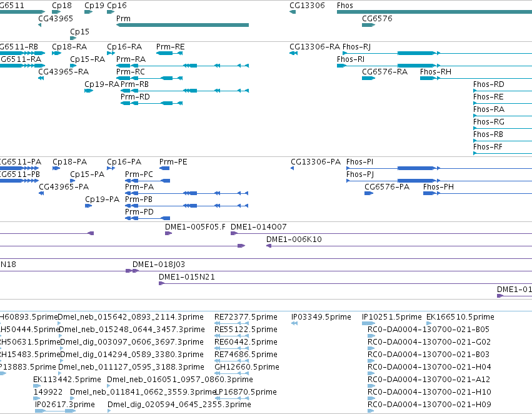Viewport: 532px width, 414px height.
Task: Select the Prm-PB protein feature
Action: point(187,206)
